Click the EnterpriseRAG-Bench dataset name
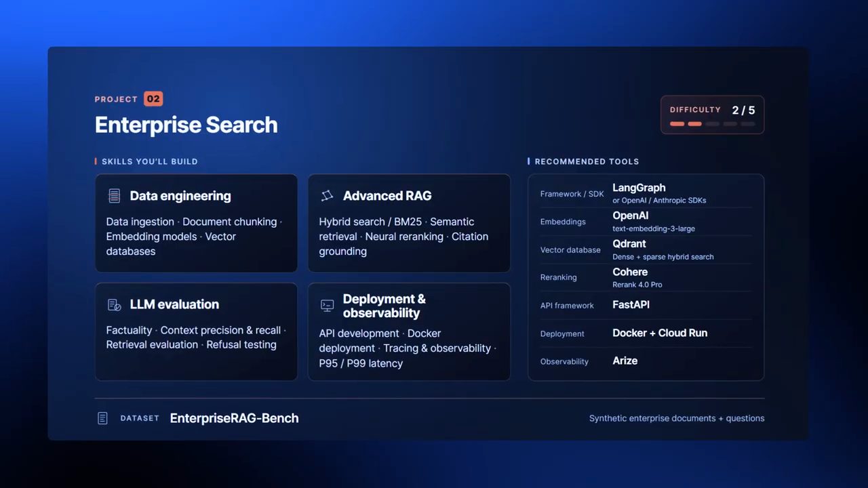 pos(234,418)
